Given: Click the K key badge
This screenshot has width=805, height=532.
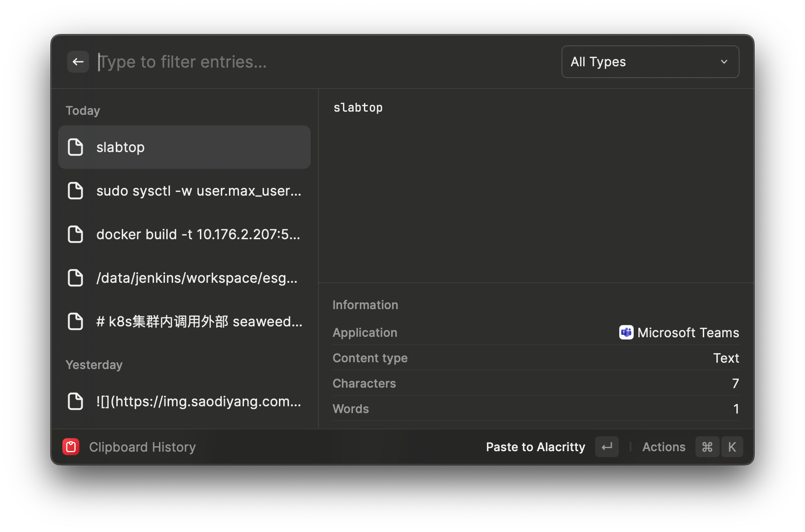Looking at the screenshot, I should [x=732, y=447].
